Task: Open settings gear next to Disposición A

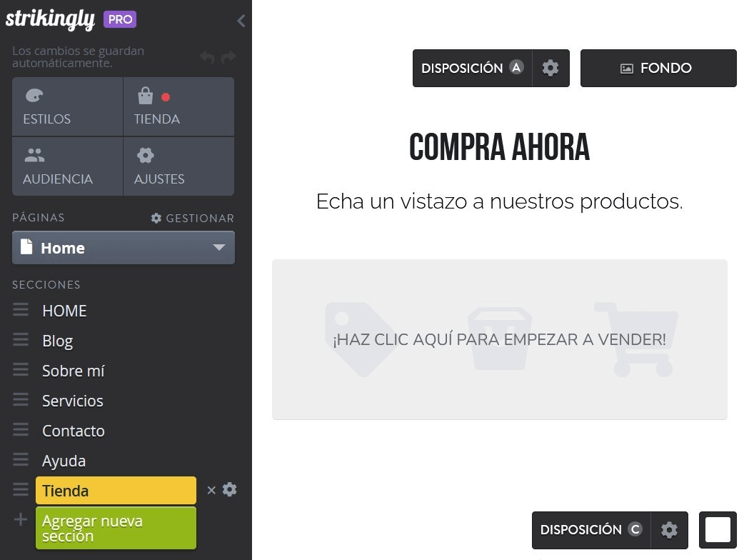Action: tap(551, 68)
